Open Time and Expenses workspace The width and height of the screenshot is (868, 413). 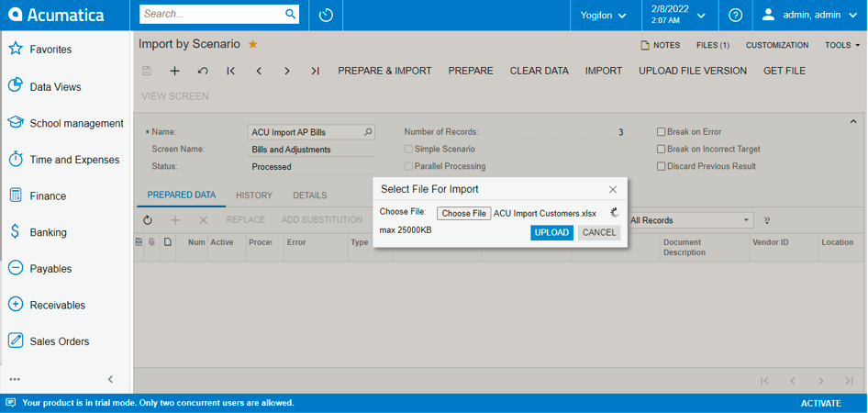(x=65, y=160)
